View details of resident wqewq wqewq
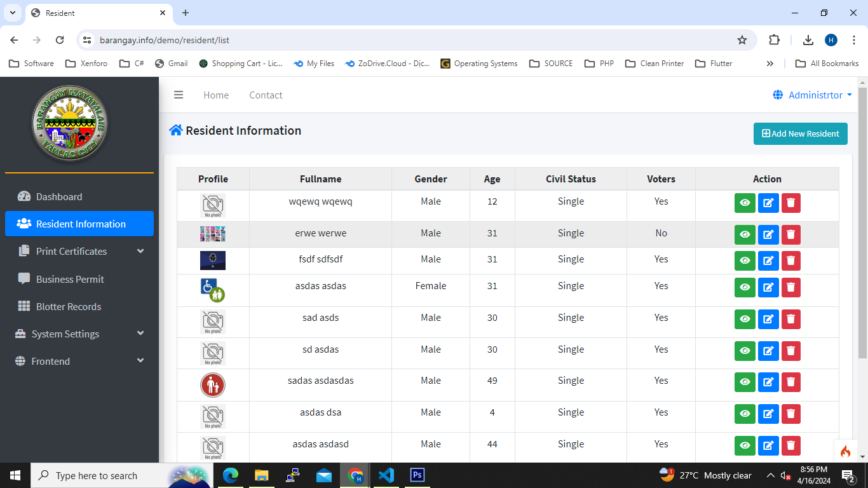 tap(745, 203)
